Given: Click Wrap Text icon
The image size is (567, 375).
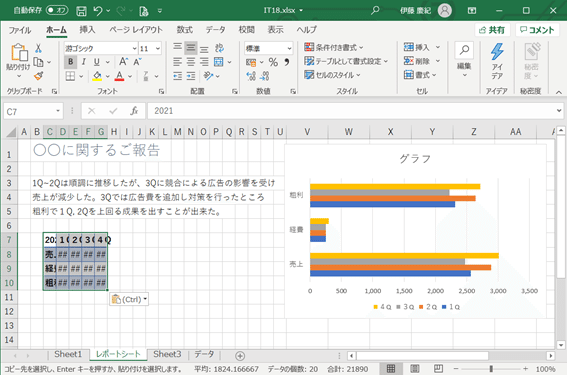Looking at the screenshot, I should coord(219,48).
